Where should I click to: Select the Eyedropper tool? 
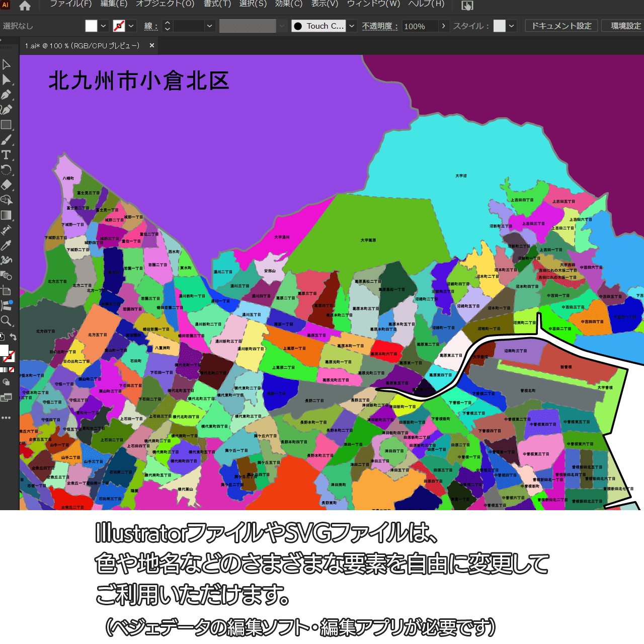pyautogui.click(x=7, y=245)
